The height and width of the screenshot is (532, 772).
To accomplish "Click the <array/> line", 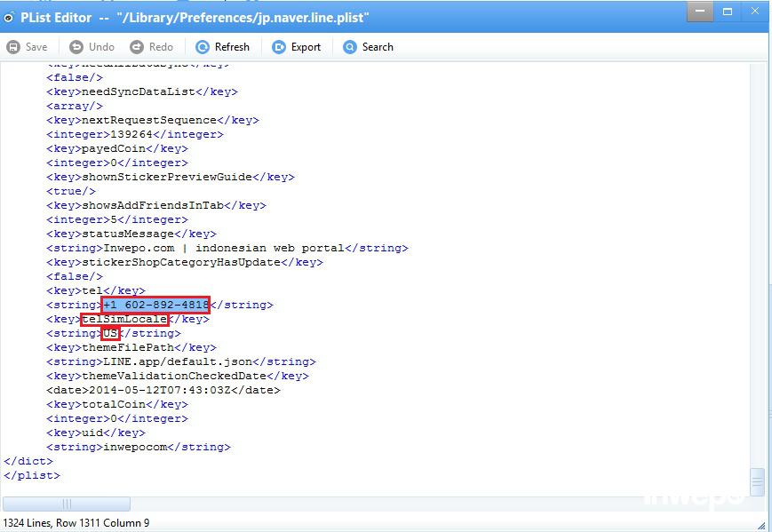I will coord(75,107).
